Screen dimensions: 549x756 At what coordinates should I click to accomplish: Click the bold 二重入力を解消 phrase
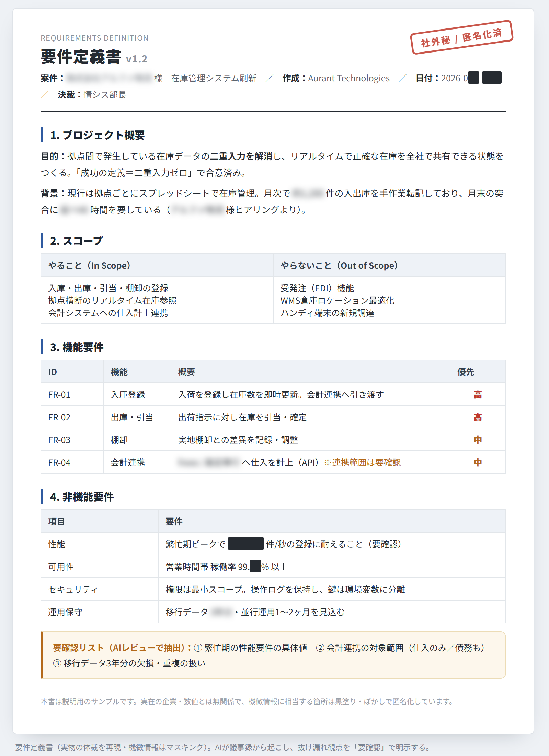(x=241, y=156)
